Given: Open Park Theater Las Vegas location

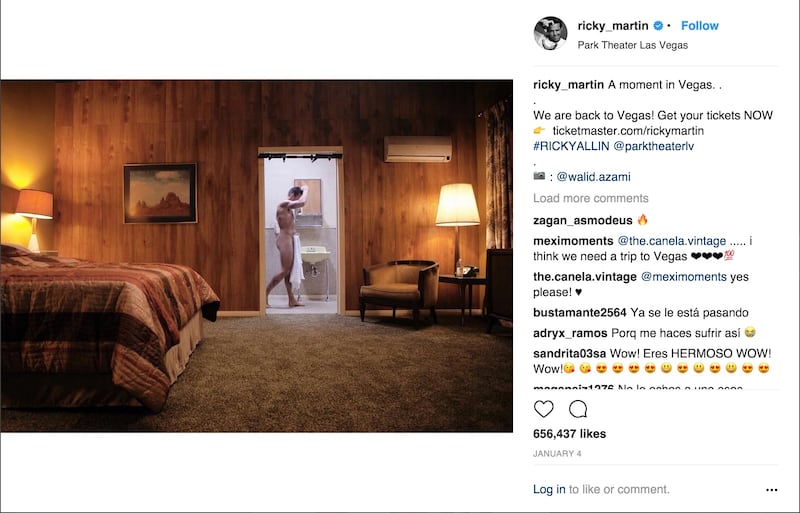Looking at the screenshot, I should [x=633, y=45].
